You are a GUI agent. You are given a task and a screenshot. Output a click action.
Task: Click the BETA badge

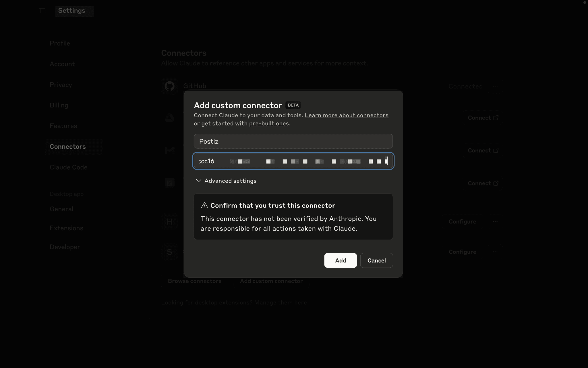[293, 105]
